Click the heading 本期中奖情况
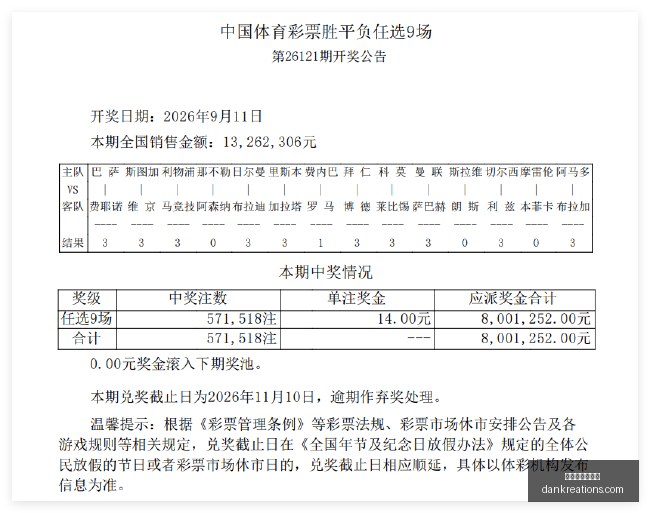This screenshot has width=650, height=513. [x=326, y=272]
